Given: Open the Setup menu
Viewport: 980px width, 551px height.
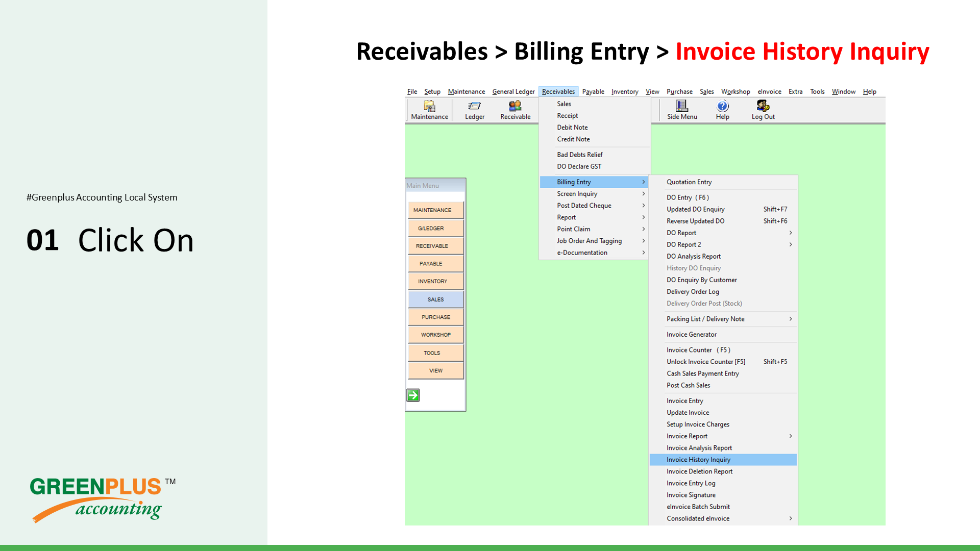Looking at the screenshot, I should 432,92.
